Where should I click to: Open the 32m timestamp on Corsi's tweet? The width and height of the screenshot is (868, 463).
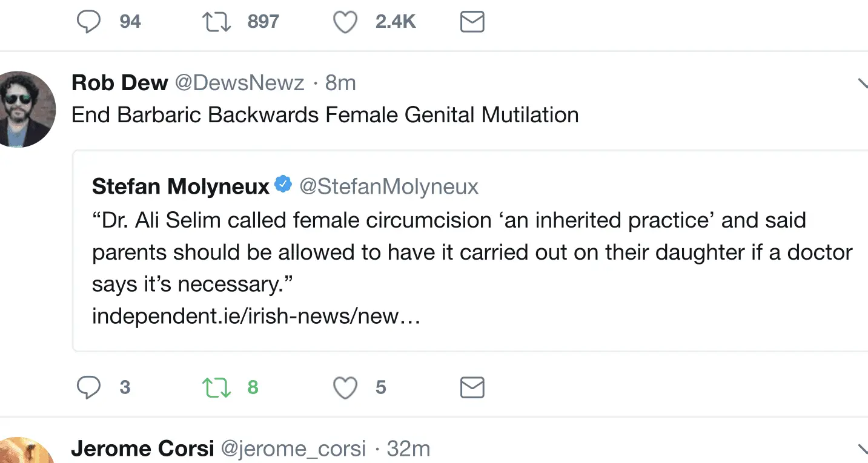click(408, 449)
